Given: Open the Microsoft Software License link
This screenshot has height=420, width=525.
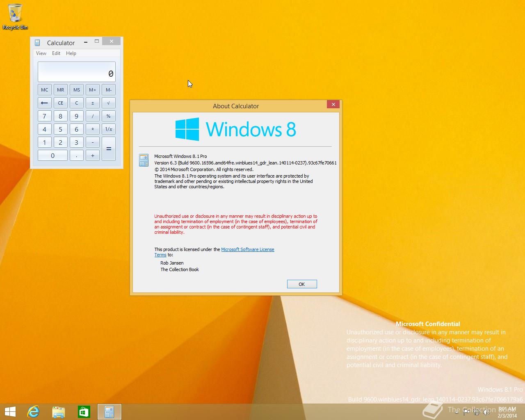Looking at the screenshot, I should [247, 249].
